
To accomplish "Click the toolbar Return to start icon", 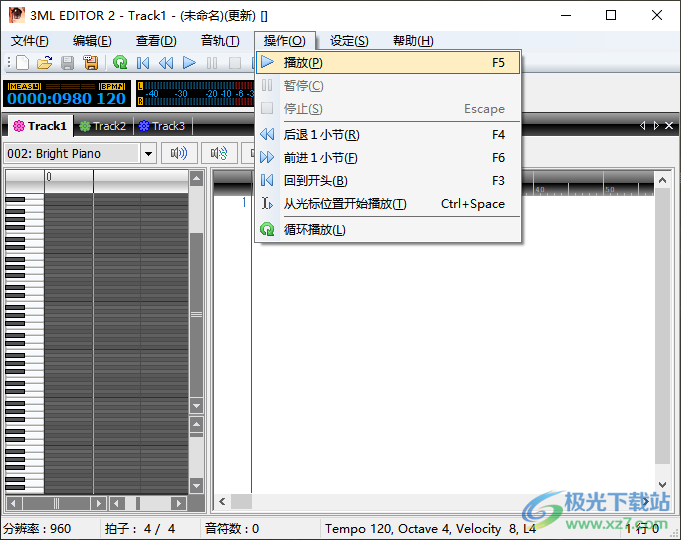I will point(143,63).
